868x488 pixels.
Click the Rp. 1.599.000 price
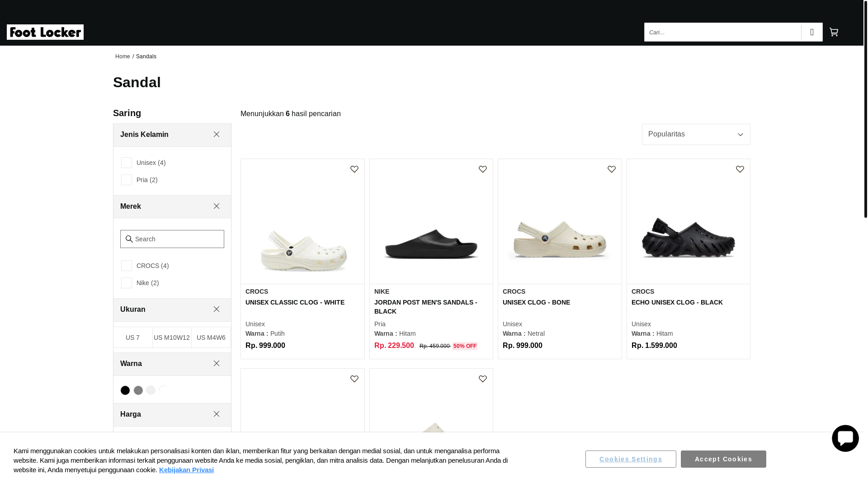654,346
